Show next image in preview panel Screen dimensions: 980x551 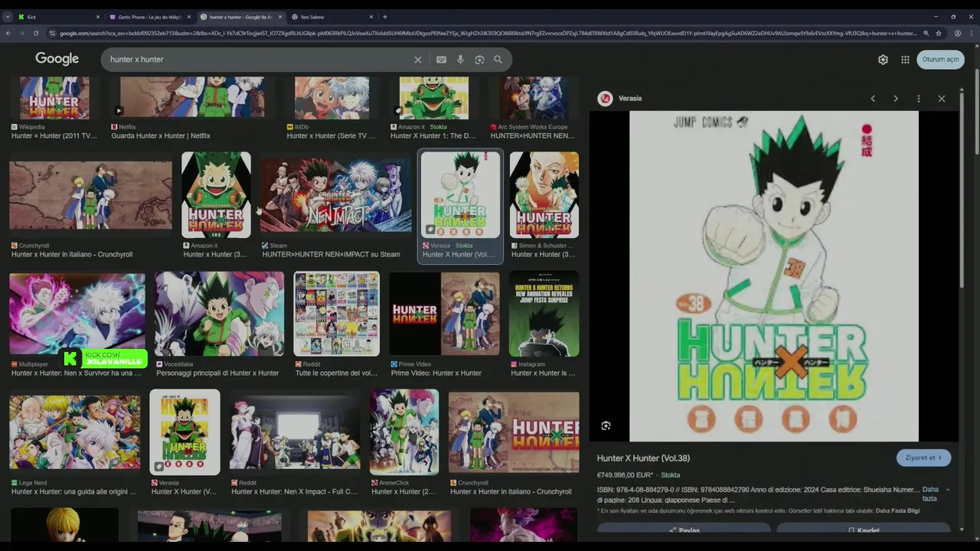[896, 98]
